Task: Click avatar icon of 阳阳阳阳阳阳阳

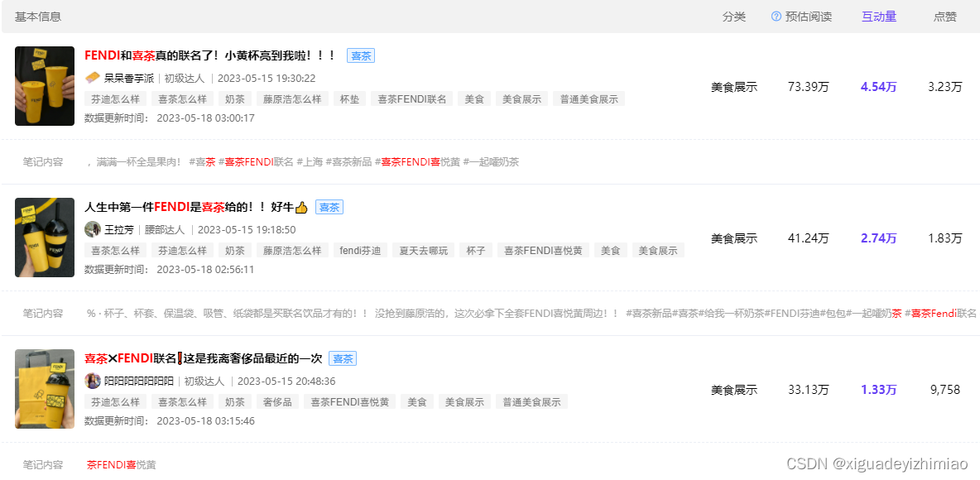Action: (x=92, y=381)
